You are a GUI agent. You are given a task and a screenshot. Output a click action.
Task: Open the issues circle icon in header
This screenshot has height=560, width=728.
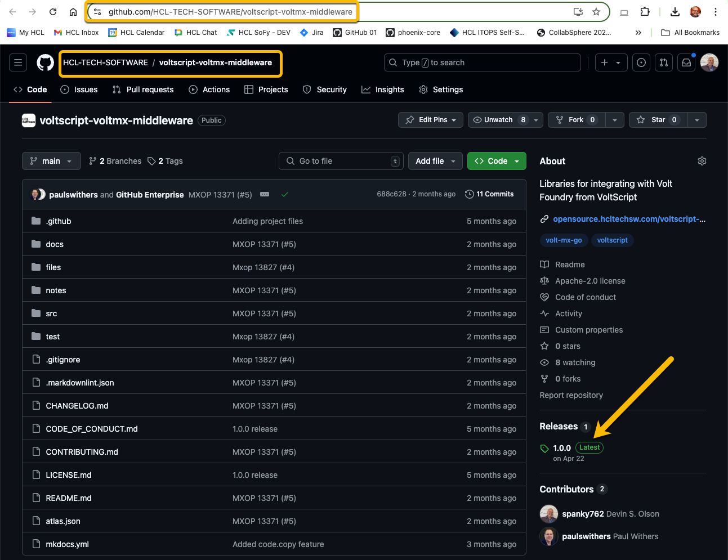[641, 62]
